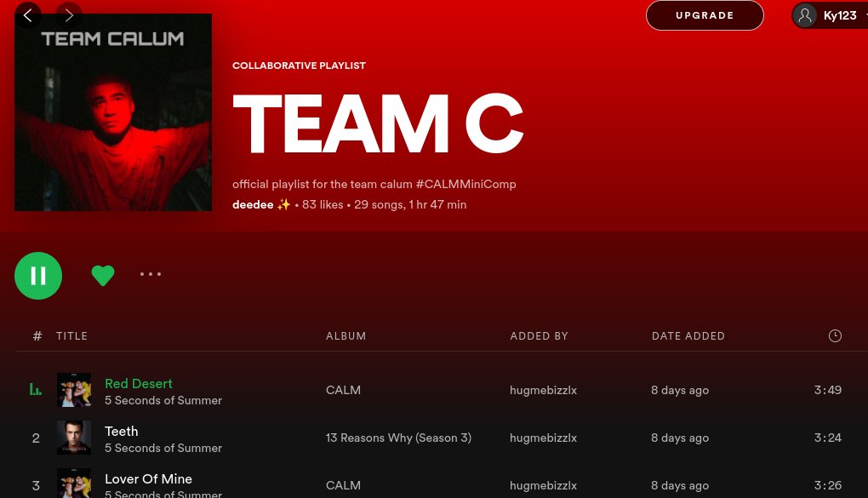868x498 pixels.
Task: Sort tracks by the ALBUM column
Action: coord(346,335)
